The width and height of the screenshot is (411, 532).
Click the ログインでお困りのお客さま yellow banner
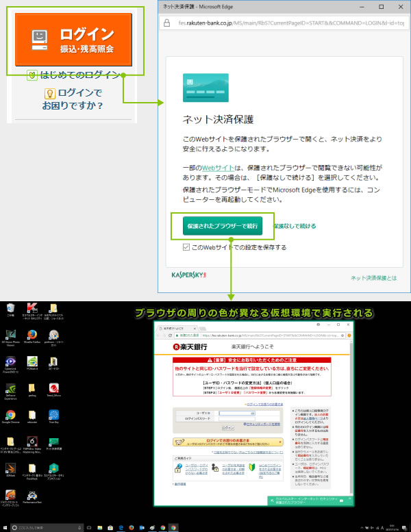click(x=227, y=442)
